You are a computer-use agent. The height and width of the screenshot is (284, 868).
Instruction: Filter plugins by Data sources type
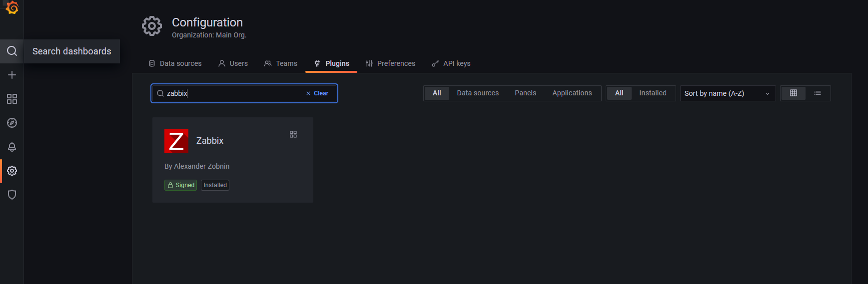(x=478, y=93)
